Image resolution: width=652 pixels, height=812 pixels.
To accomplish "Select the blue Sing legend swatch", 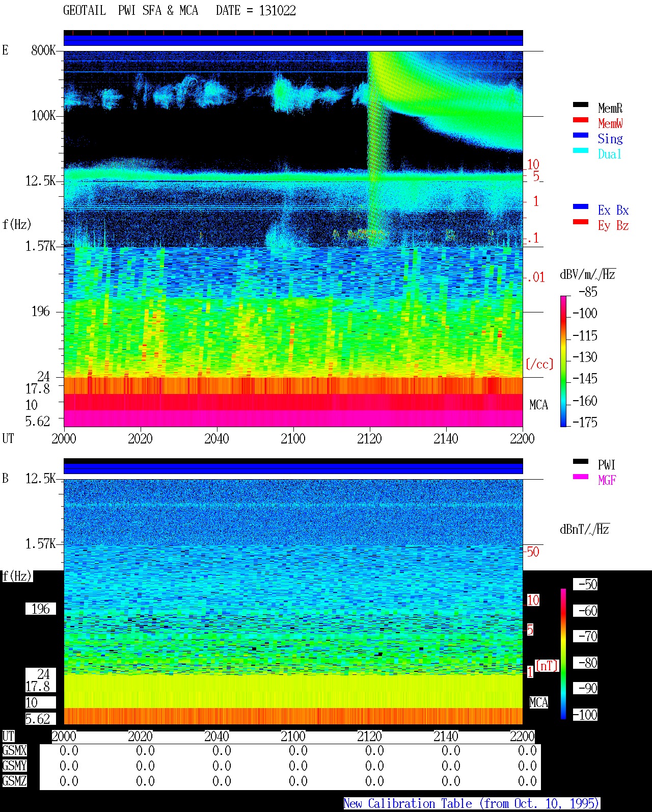I will tap(581, 135).
